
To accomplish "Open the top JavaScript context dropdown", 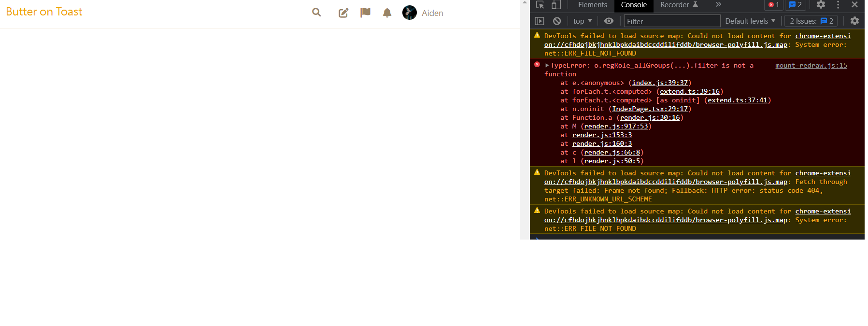I will coord(583,21).
